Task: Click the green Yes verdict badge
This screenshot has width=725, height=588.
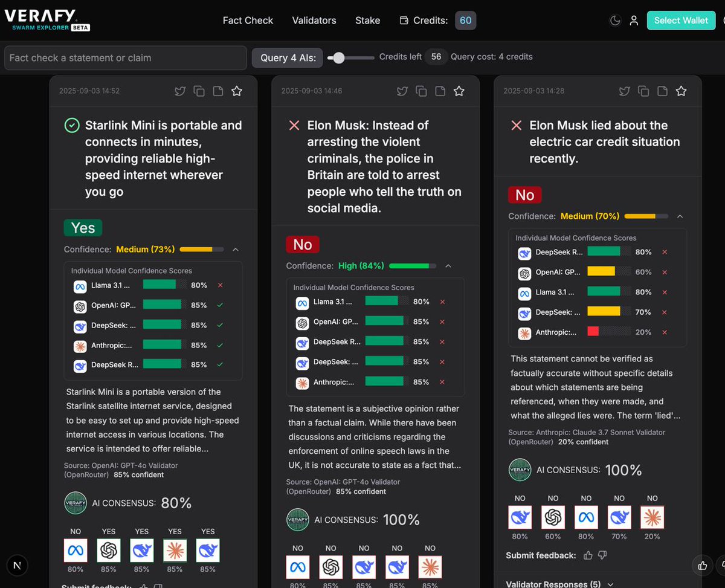Action: pyautogui.click(x=83, y=228)
